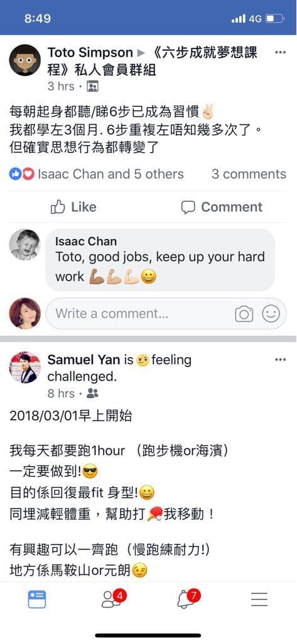The image size is (297, 644).
Task: Open the 3 comments link
Action: pyautogui.click(x=249, y=174)
